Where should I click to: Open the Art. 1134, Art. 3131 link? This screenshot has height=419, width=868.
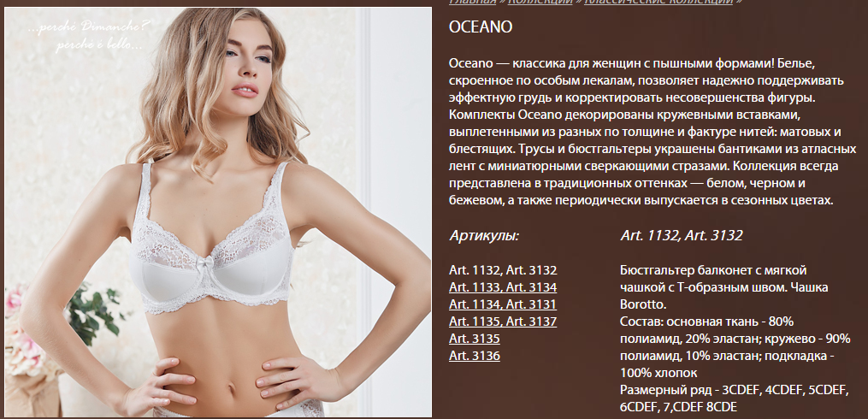coord(503,304)
